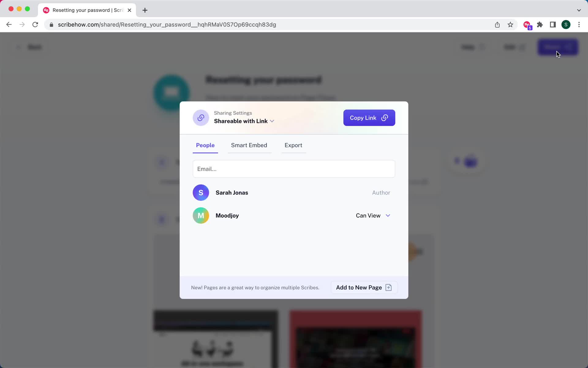Click the user profile icon in browser top right

[566, 24]
